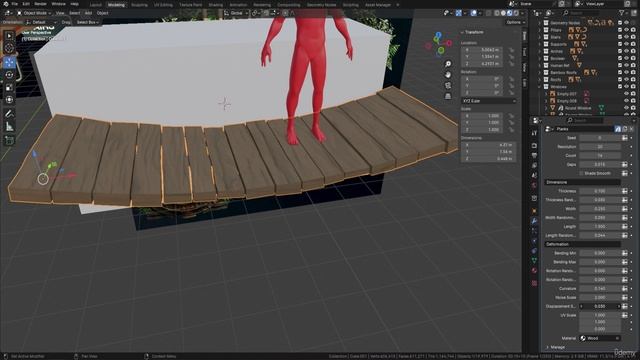Screen dimensions: 640x360
Task: Open the Object properties orange square tab
Action: pos(534,211)
